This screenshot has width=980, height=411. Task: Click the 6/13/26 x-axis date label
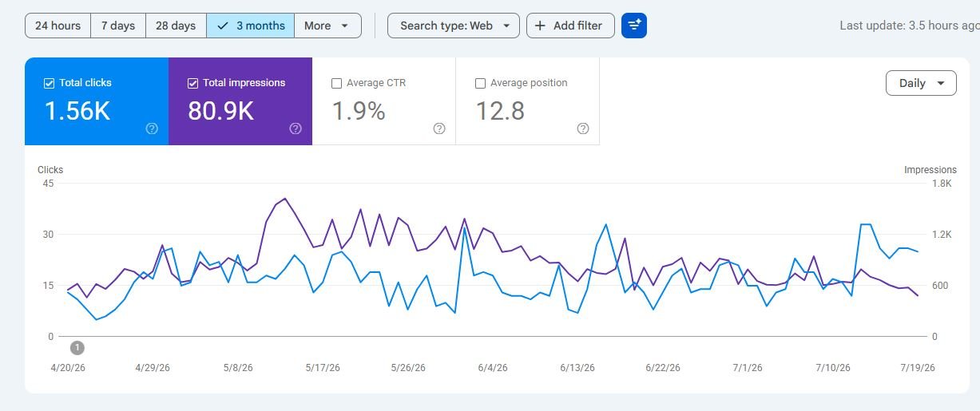577,368
